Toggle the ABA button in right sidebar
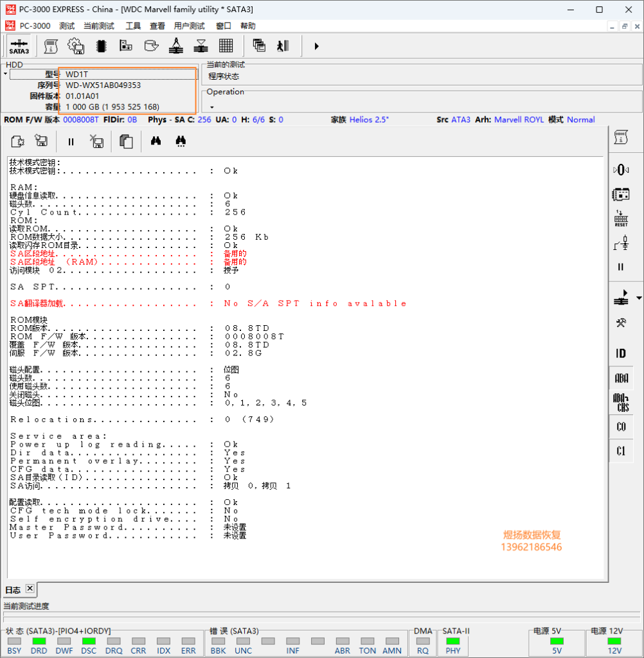The width and height of the screenshot is (644, 658). click(x=622, y=378)
